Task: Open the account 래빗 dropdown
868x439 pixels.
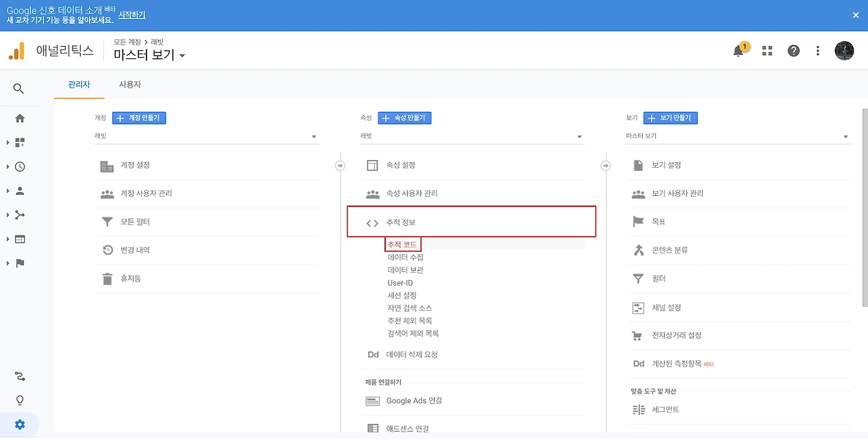Action: [x=206, y=136]
